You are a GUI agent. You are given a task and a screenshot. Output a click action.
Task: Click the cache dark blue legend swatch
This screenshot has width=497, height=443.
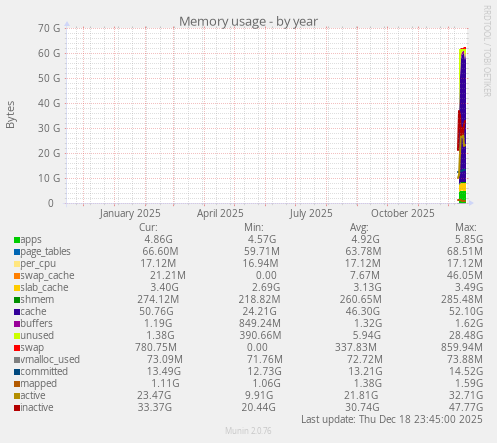pyautogui.click(x=17, y=312)
